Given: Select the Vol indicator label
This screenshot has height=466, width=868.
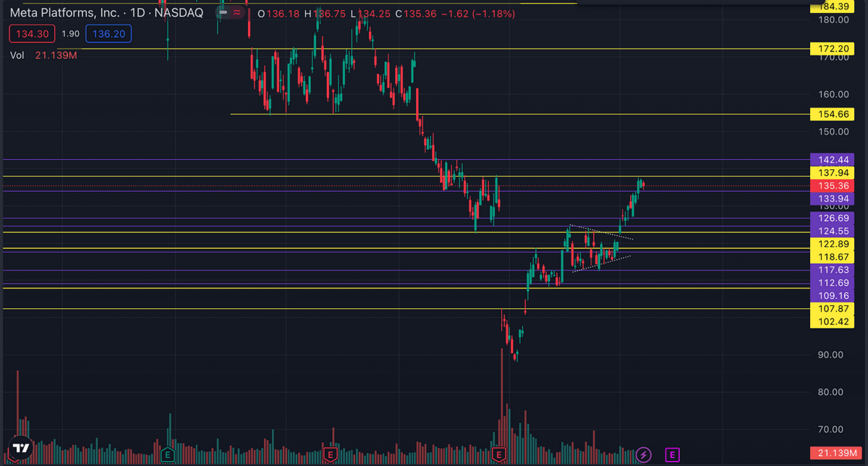Looking at the screenshot, I should (x=17, y=55).
